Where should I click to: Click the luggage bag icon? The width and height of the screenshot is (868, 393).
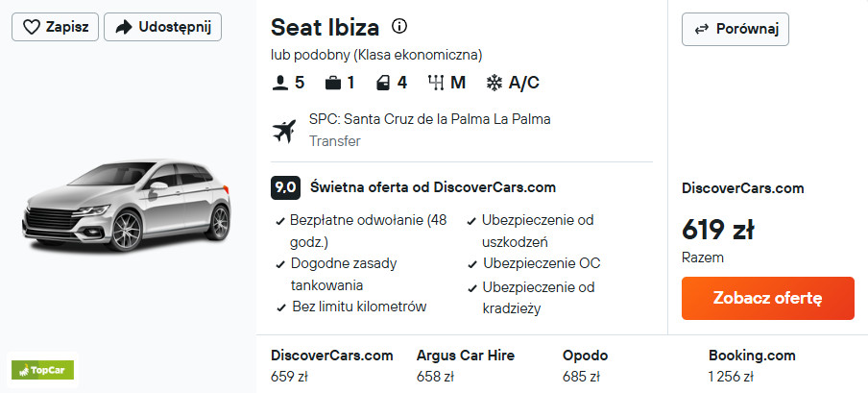coord(333,83)
